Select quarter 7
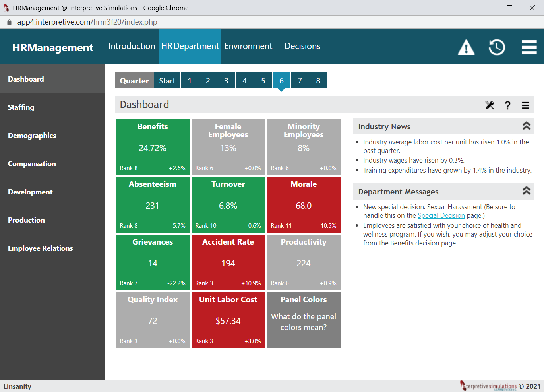The width and height of the screenshot is (544, 392). [300, 80]
